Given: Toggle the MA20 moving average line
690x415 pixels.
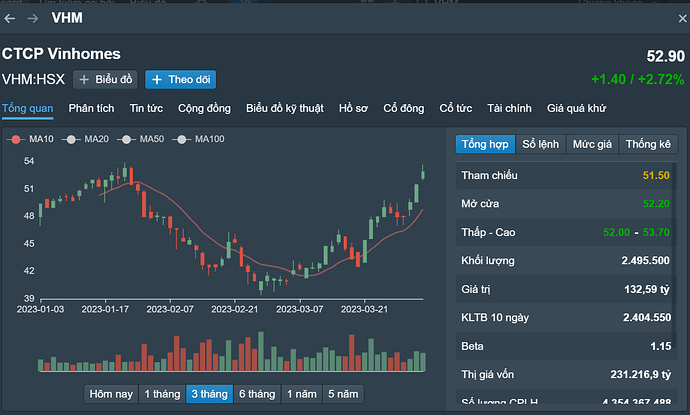Looking at the screenshot, I should (88, 139).
